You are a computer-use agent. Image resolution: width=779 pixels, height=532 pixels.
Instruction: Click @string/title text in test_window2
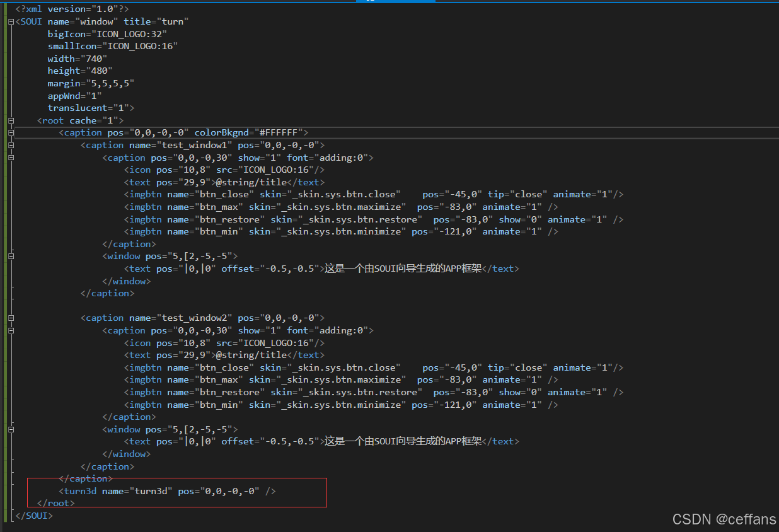pyautogui.click(x=251, y=355)
